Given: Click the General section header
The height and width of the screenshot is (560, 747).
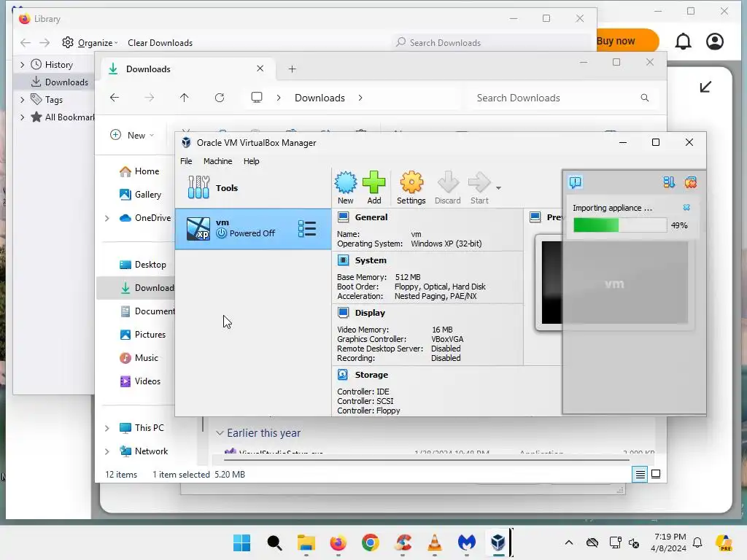Looking at the screenshot, I should (371, 217).
